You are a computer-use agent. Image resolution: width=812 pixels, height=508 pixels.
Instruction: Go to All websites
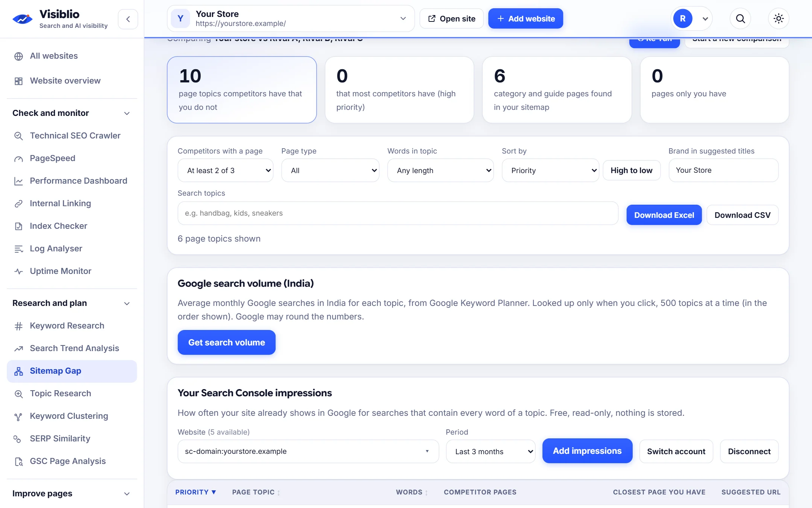pos(72,56)
